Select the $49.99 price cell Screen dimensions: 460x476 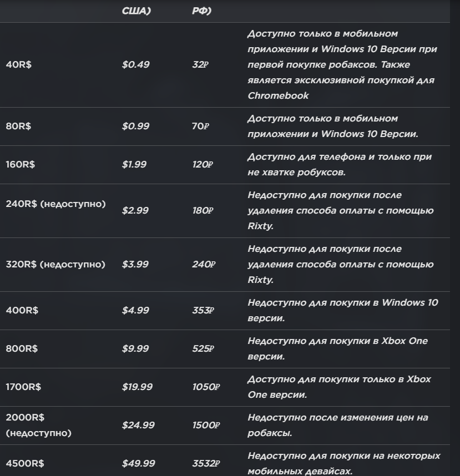139,463
